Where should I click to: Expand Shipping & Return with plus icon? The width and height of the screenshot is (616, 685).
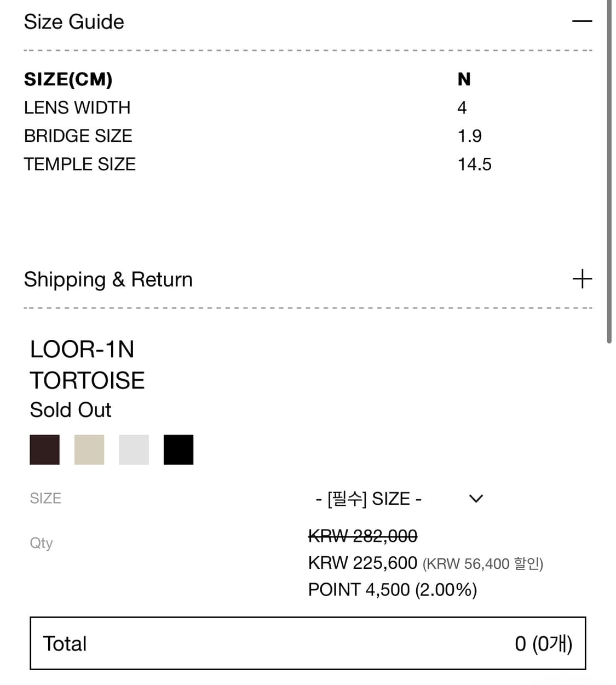pos(582,279)
